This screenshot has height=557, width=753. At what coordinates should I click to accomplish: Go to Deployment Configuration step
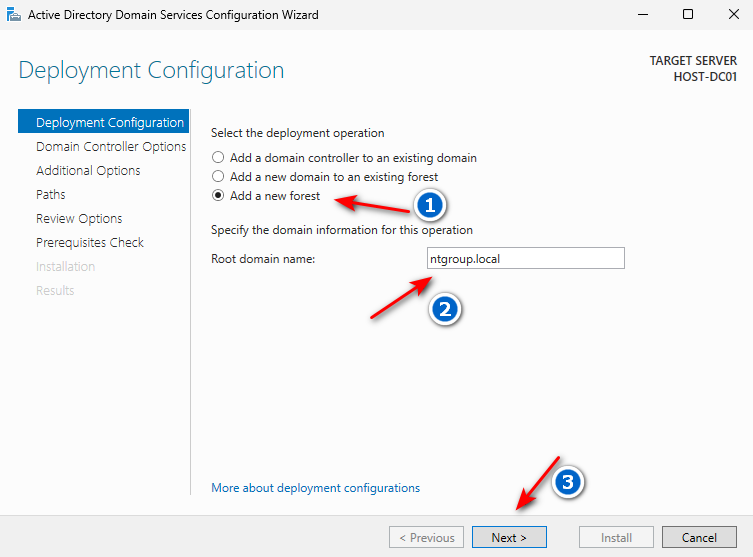click(109, 122)
